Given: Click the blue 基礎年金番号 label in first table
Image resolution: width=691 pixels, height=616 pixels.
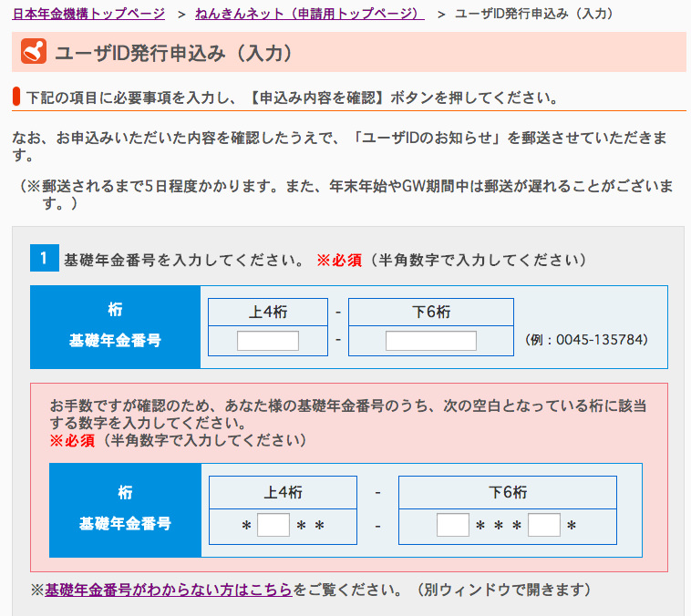Looking at the screenshot, I should pyautogui.click(x=115, y=340).
